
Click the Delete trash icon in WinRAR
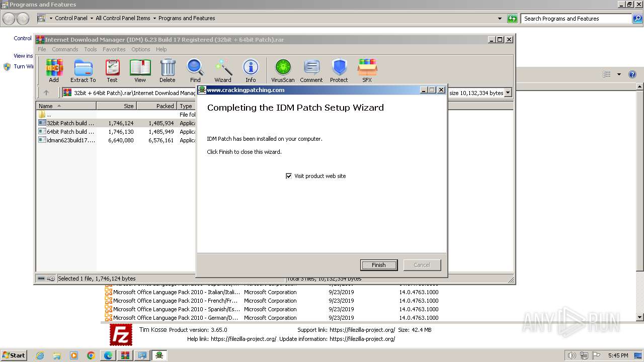coord(168,70)
